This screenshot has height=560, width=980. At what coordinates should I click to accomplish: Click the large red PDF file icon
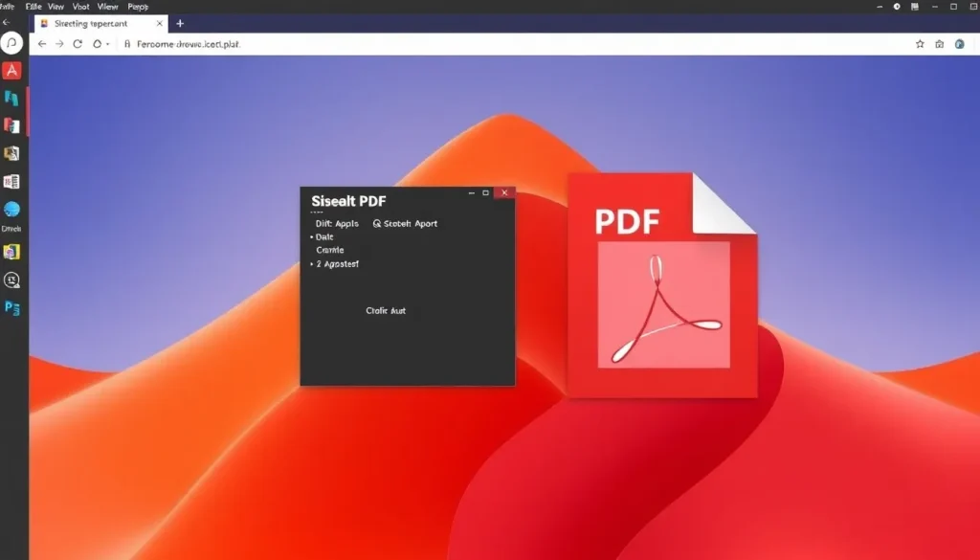point(662,285)
